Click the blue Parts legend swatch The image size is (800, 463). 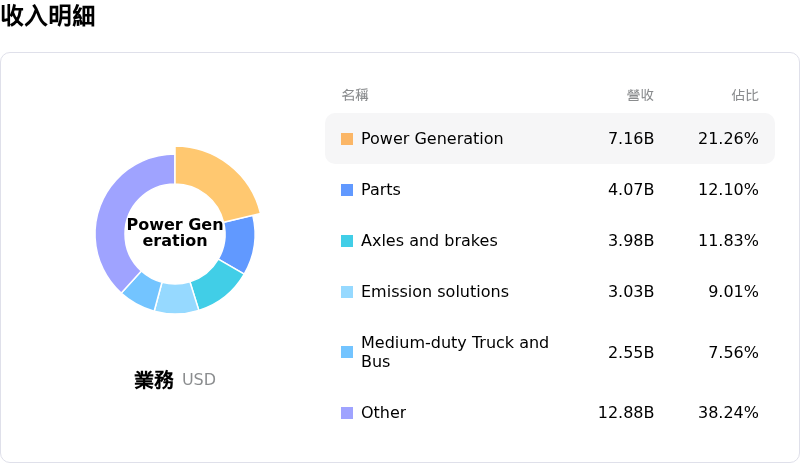pyautogui.click(x=347, y=190)
